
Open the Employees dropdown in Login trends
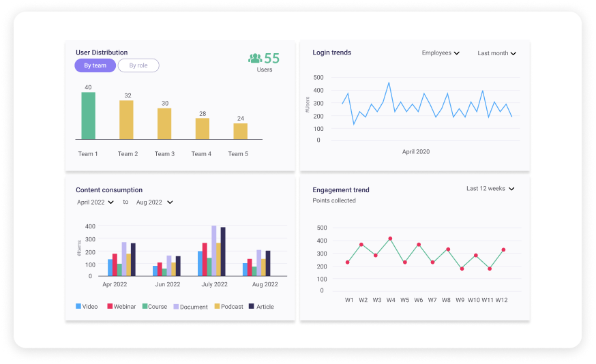(x=441, y=53)
